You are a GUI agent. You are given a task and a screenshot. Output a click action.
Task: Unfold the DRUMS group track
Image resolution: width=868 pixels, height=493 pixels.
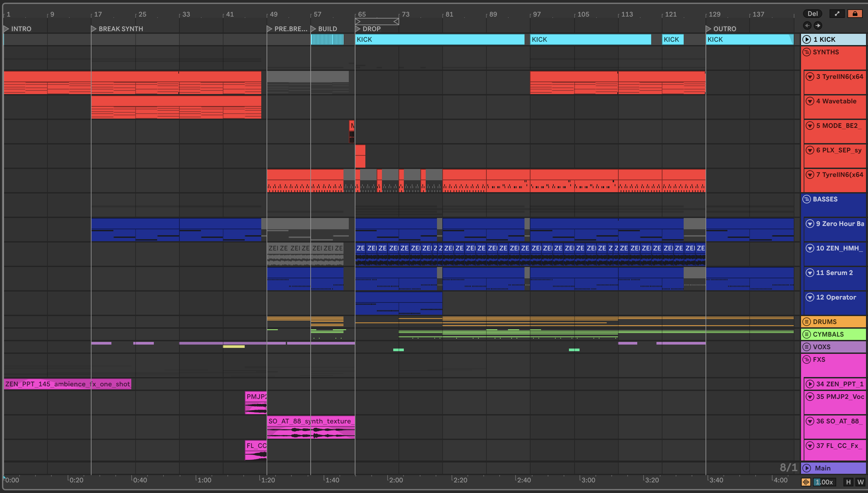tap(807, 322)
